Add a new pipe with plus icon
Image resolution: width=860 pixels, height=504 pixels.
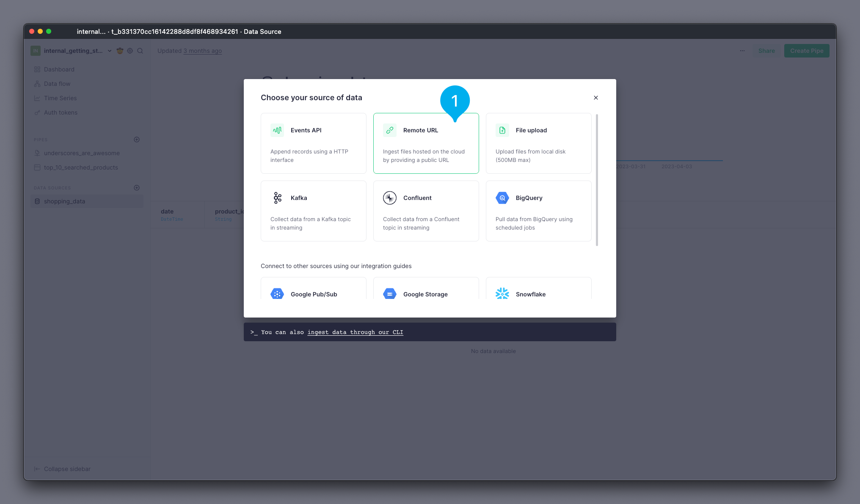click(x=137, y=140)
